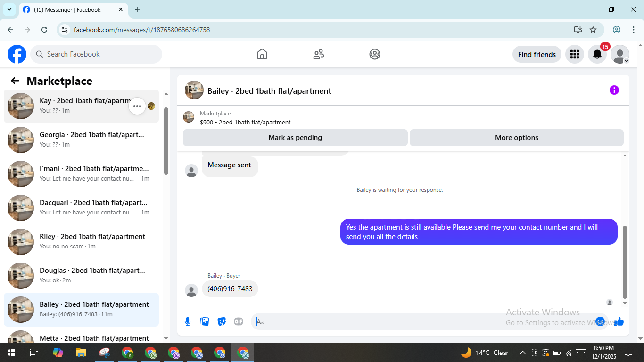Go to the Facebook Home feed icon
The width and height of the screenshot is (644, 362).
click(x=262, y=54)
